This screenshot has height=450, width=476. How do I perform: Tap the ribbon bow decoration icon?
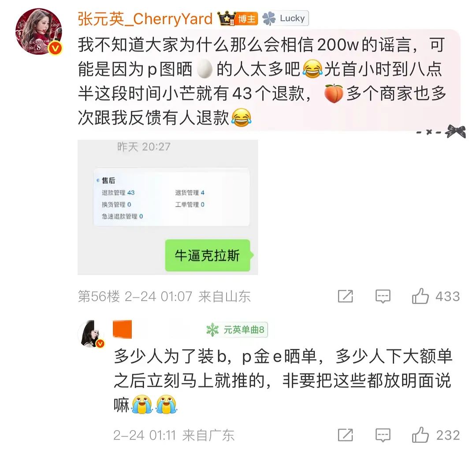455,131
